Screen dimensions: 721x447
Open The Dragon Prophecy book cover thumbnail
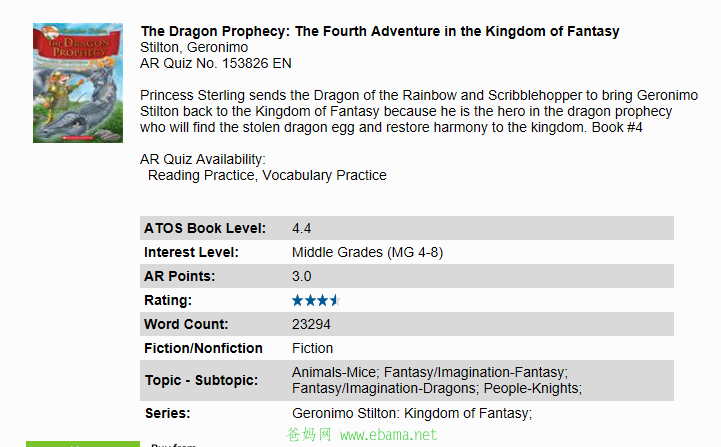pos(78,83)
